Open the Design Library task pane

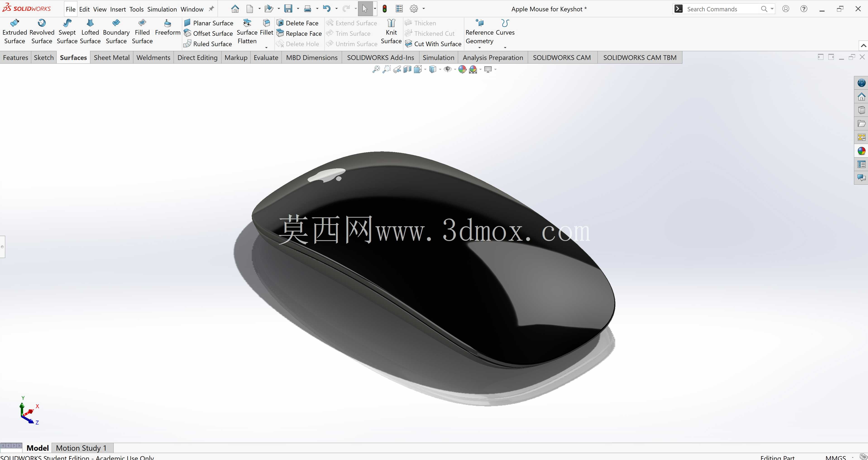[x=861, y=110]
